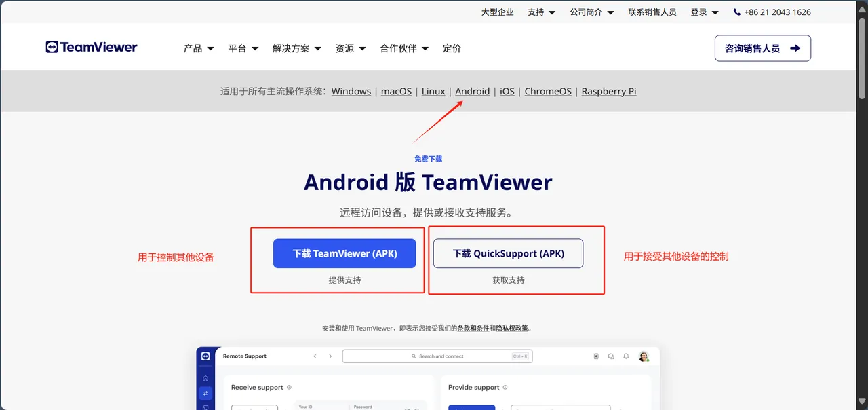
Task: Expand the 合作伙伴 menu
Action: (x=404, y=48)
